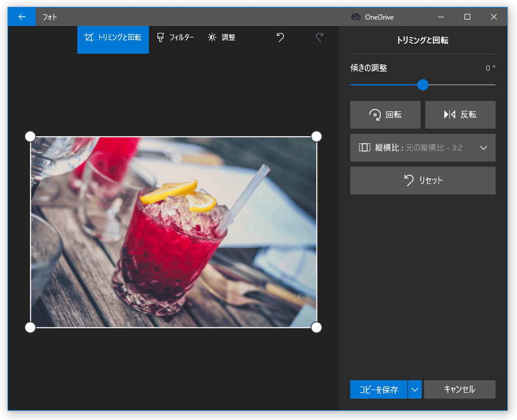Rotate the image with 回転 button

385,115
